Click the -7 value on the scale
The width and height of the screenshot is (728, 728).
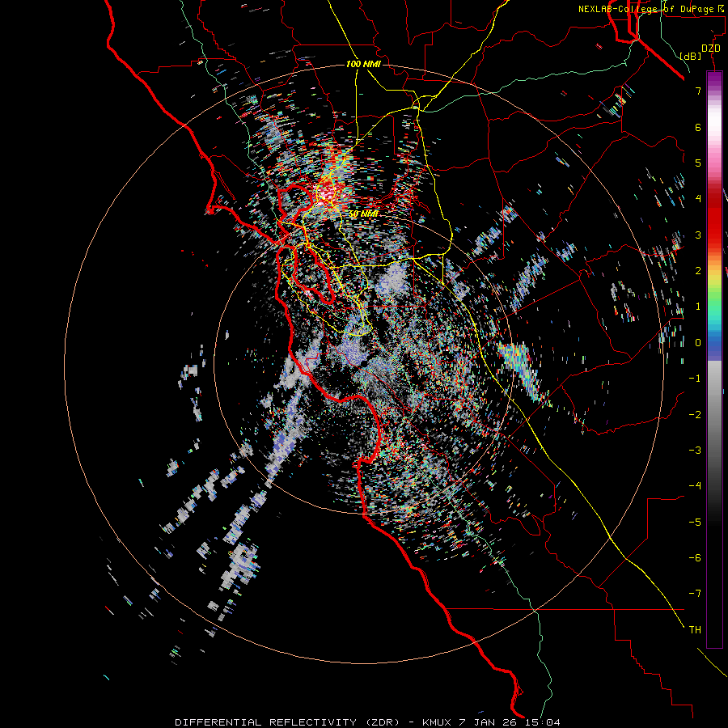click(695, 594)
